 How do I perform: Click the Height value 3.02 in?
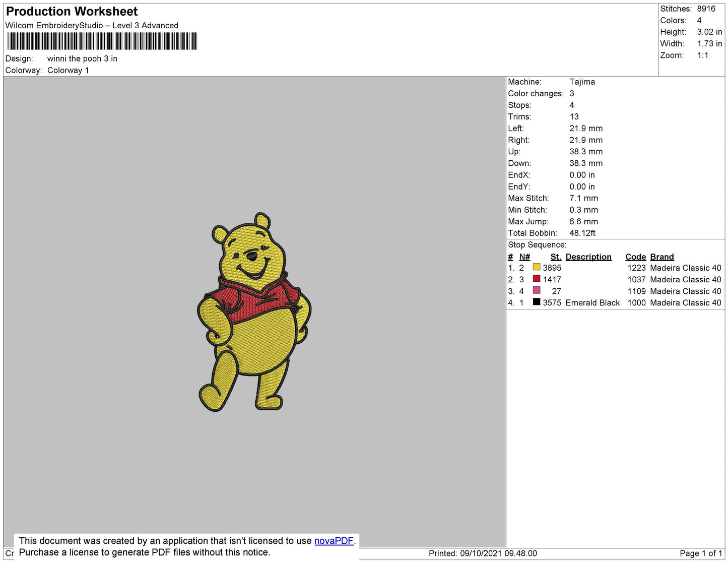(x=709, y=32)
